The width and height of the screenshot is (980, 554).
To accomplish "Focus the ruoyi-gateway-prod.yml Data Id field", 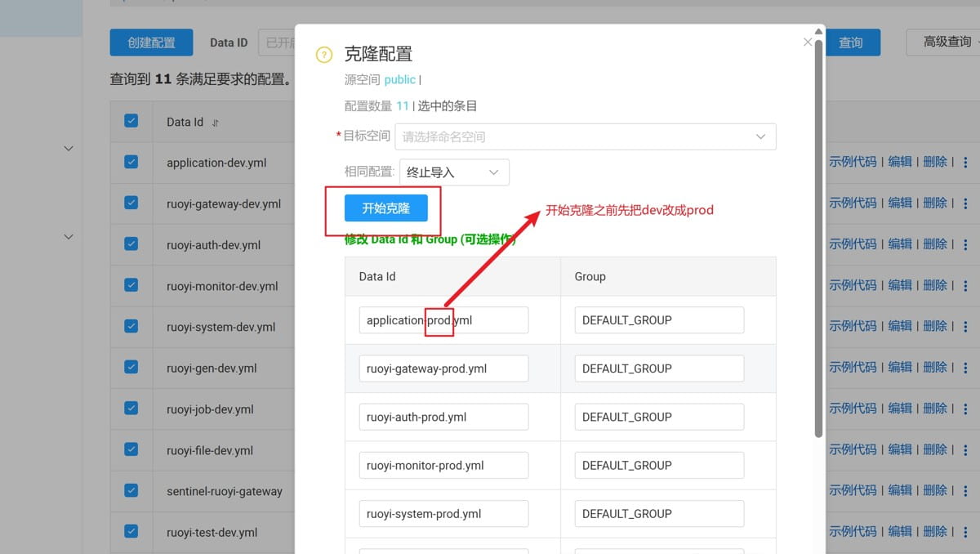I will (x=443, y=369).
